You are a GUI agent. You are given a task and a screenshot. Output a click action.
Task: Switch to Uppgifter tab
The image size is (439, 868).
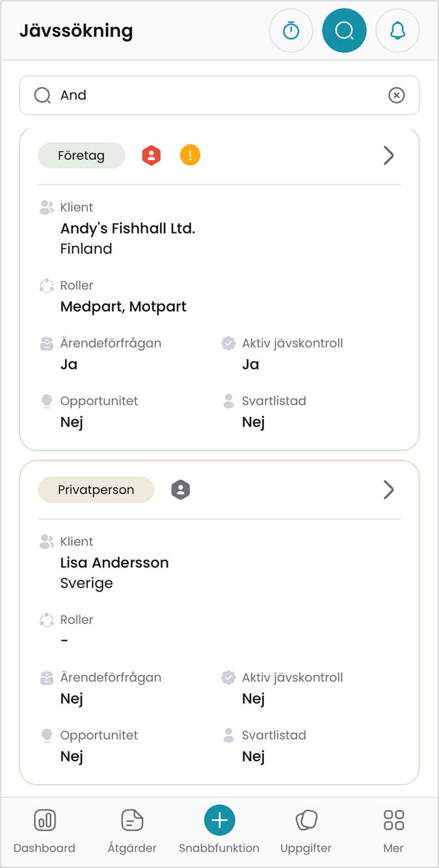tap(306, 830)
